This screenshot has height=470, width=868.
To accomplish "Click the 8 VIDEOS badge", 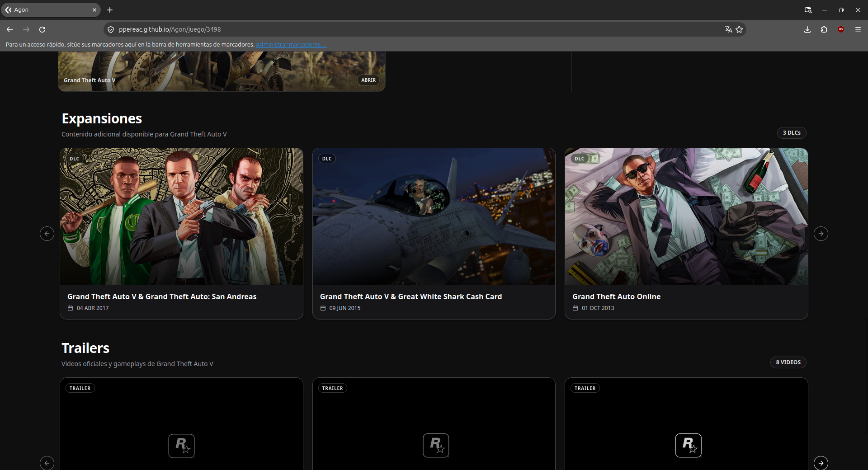I will click(x=788, y=362).
